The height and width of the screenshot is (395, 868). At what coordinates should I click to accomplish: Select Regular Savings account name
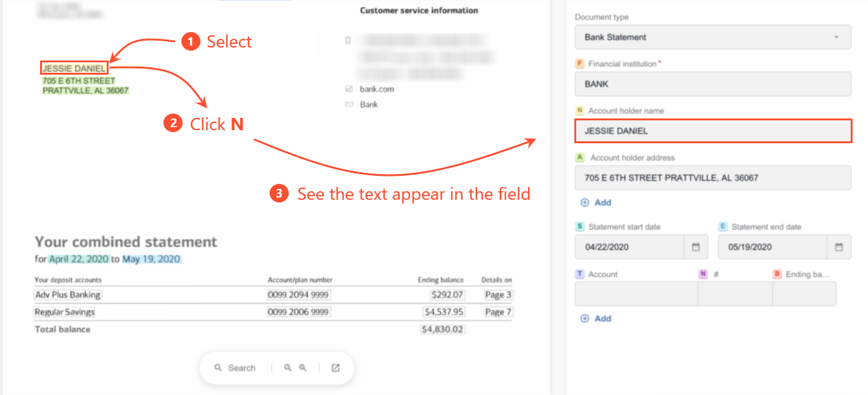coord(65,312)
